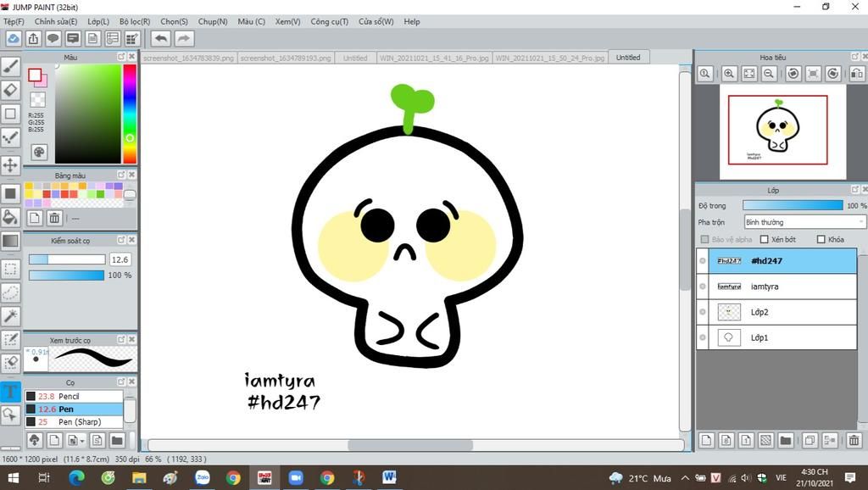Pick the Move tool

[10, 164]
